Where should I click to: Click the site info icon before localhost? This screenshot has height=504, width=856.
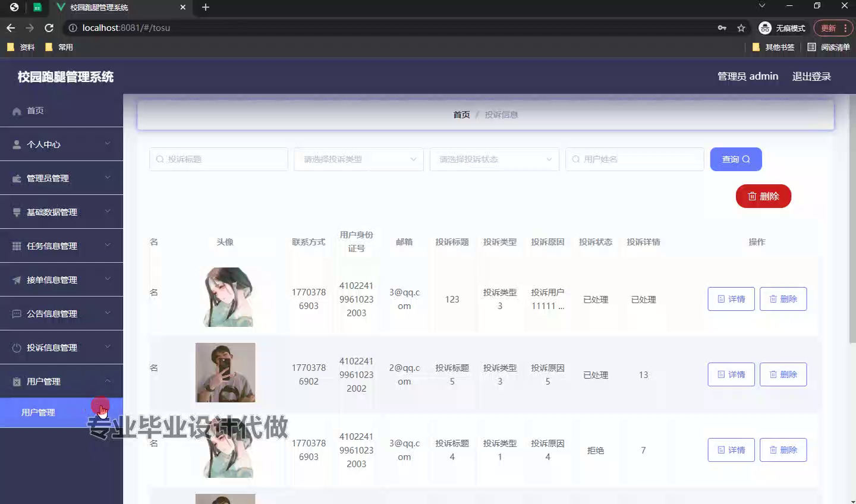(73, 28)
